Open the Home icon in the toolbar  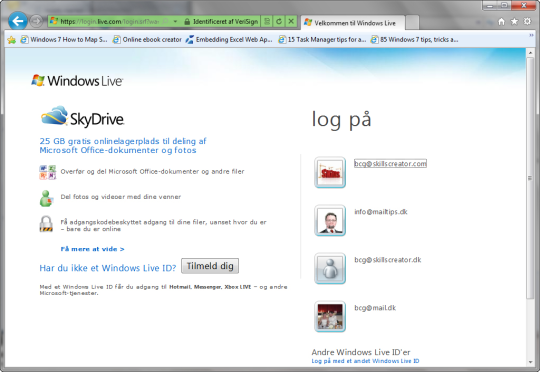coord(501,22)
